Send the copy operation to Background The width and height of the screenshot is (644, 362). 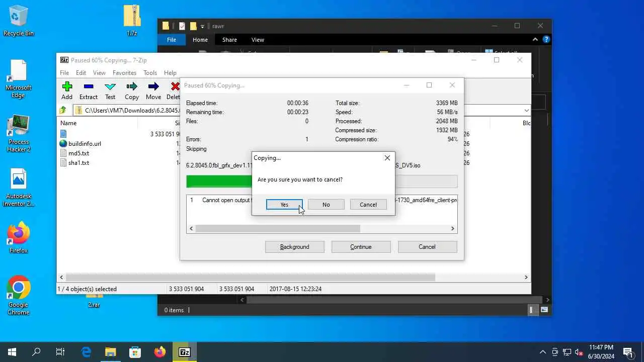[294, 247]
